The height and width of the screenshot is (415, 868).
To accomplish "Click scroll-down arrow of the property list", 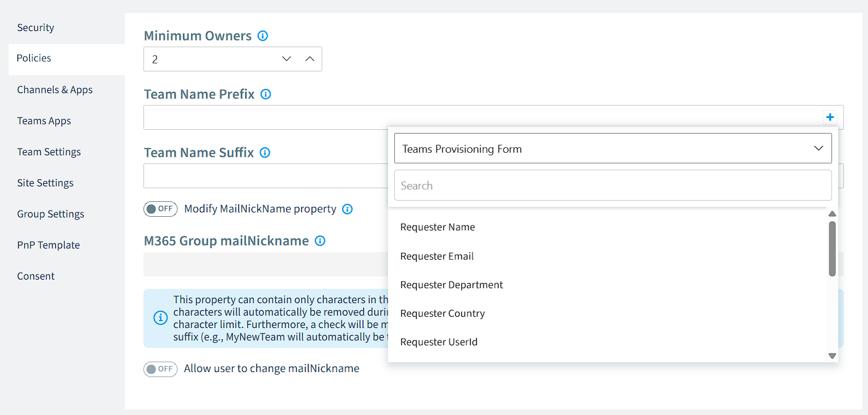I will pyautogui.click(x=833, y=356).
